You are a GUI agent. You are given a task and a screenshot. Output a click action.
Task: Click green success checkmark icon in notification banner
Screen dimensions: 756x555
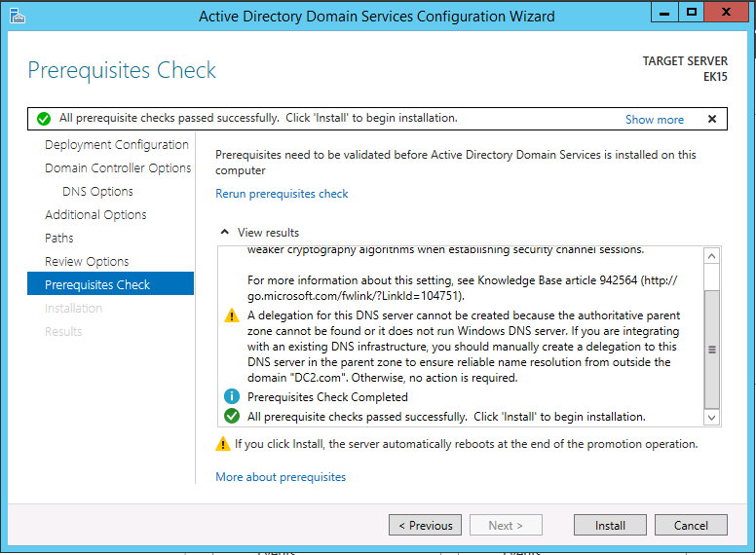(43, 119)
